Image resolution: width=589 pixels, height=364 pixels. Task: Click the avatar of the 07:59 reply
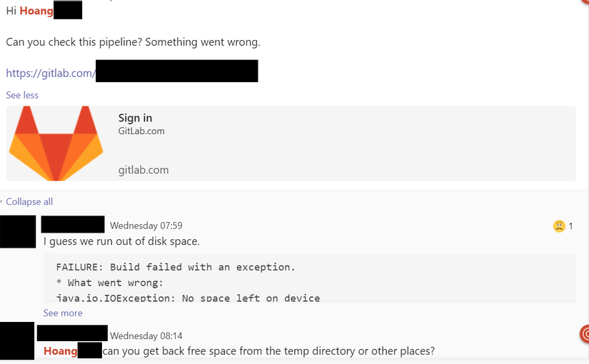click(x=18, y=231)
